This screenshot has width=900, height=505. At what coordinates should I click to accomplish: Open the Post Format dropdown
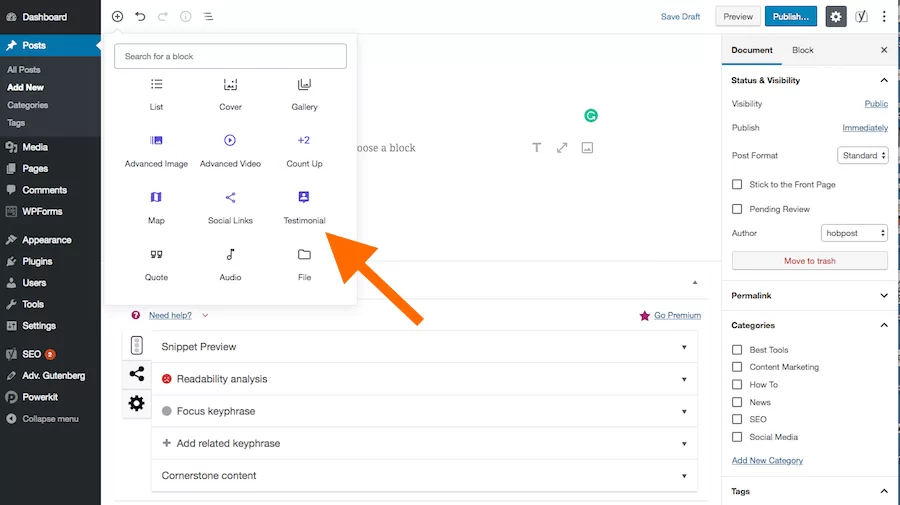(862, 156)
